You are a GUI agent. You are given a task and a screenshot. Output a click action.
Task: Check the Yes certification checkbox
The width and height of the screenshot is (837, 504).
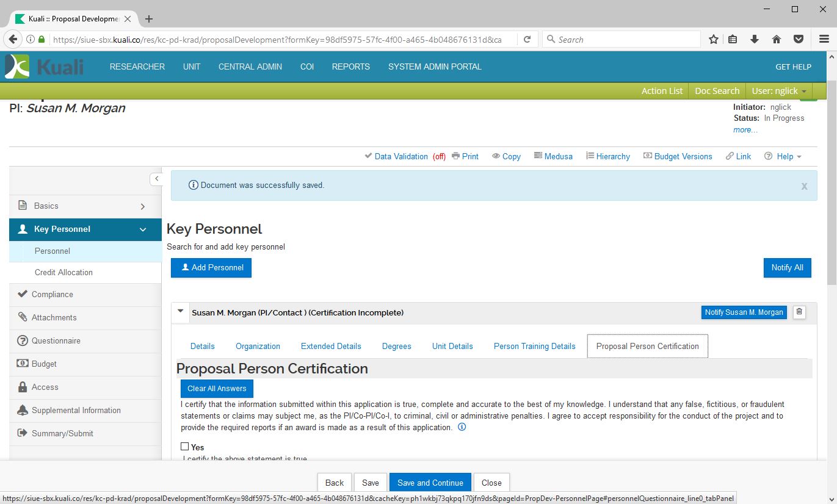click(185, 447)
